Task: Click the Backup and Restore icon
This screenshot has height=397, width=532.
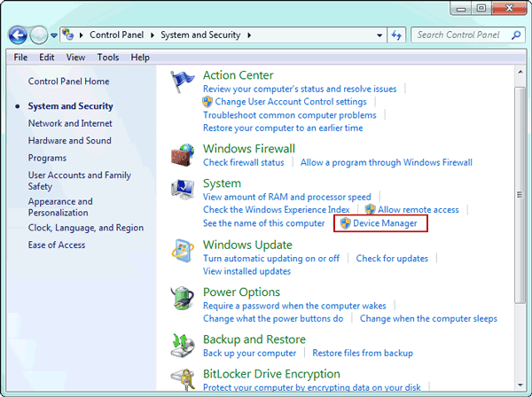Action: [183, 346]
